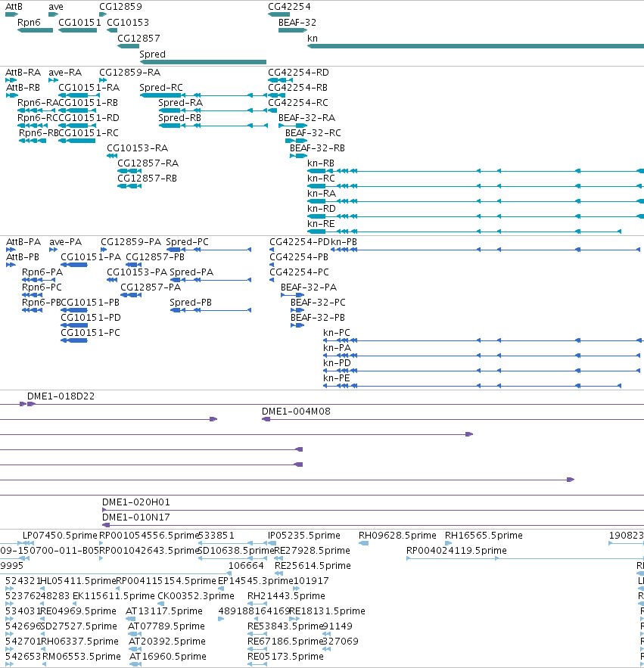
Task: Click the ave-PA protein label
Action: tap(65, 242)
